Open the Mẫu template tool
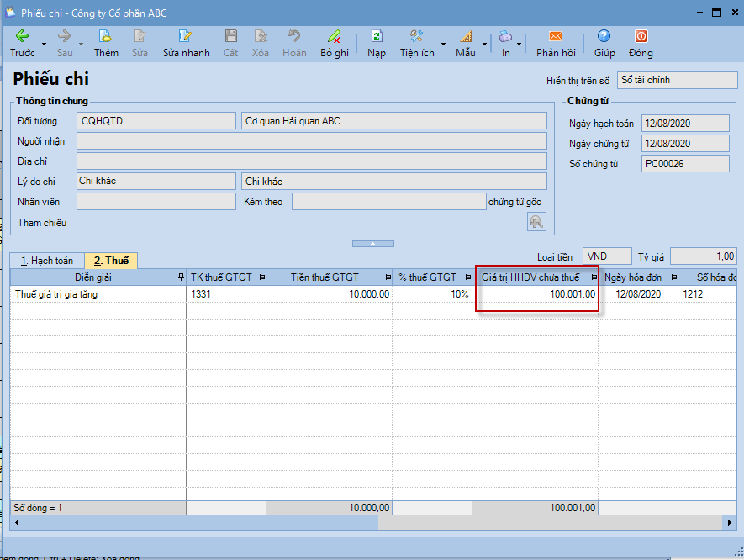 466,43
